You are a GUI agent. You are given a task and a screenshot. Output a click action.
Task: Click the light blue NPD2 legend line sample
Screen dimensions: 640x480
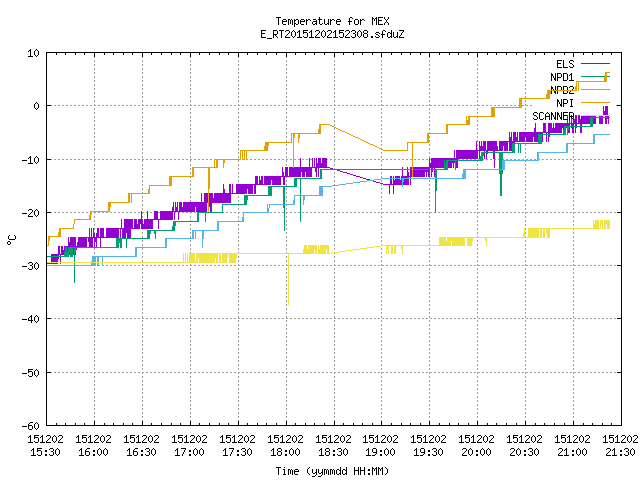click(x=595, y=89)
